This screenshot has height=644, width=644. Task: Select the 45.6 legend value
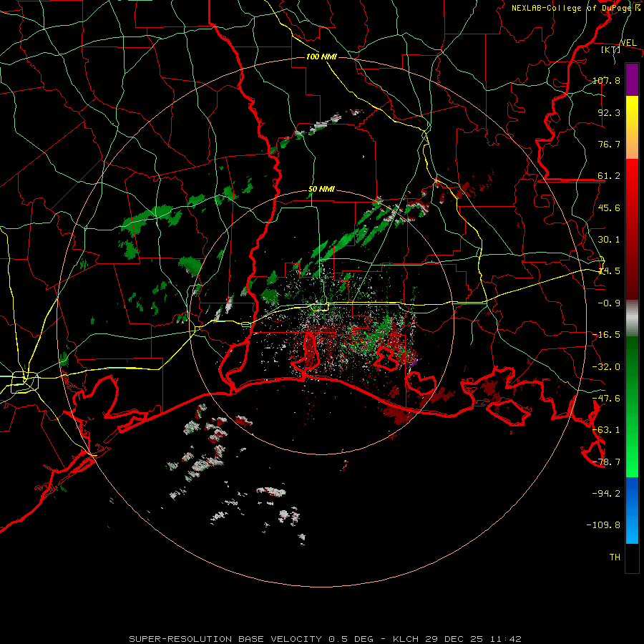[x=609, y=208]
